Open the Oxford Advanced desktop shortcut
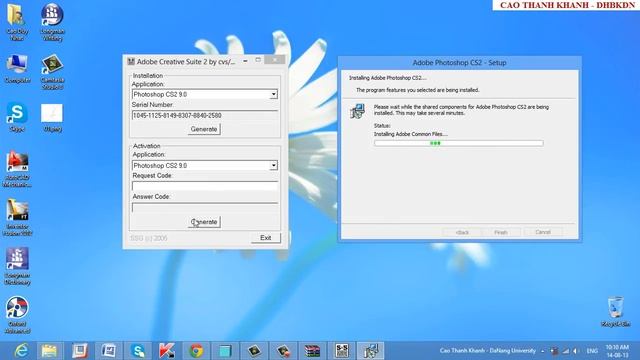Screen dimensions: 640x360 (x=17, y=314)
